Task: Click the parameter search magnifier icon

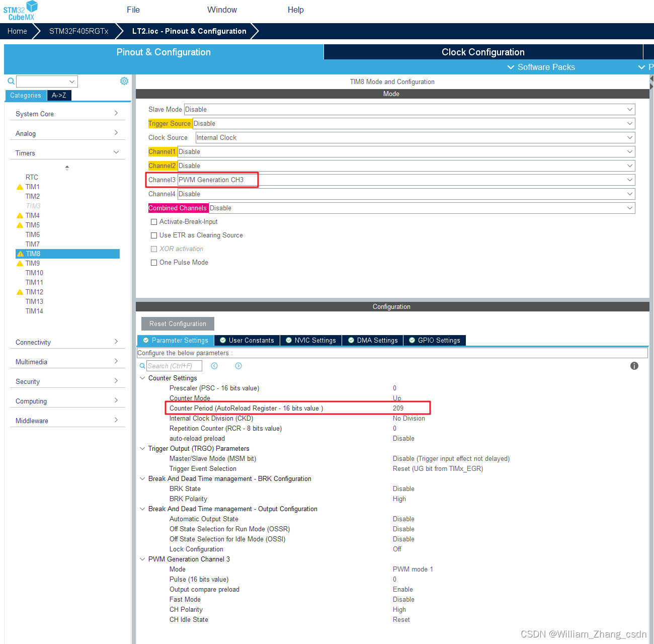Action: pyautogui.click(x=142, y=366)
